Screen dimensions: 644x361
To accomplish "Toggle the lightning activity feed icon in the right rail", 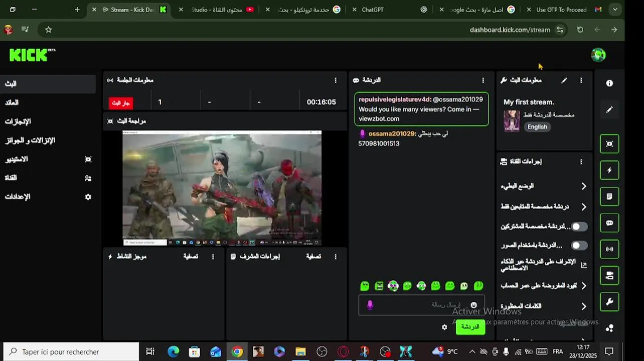I will (609, 170).
